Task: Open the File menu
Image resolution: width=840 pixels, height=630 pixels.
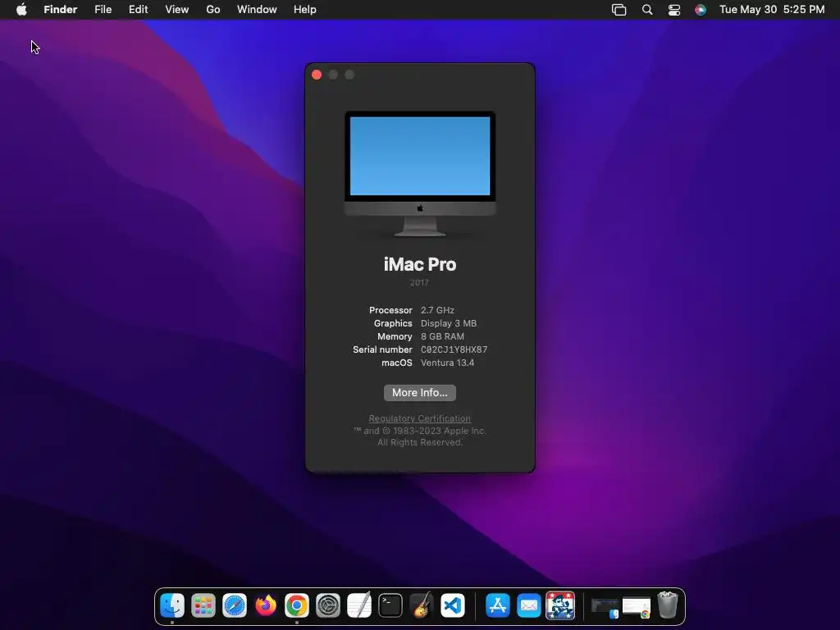Action: [103, 10]
